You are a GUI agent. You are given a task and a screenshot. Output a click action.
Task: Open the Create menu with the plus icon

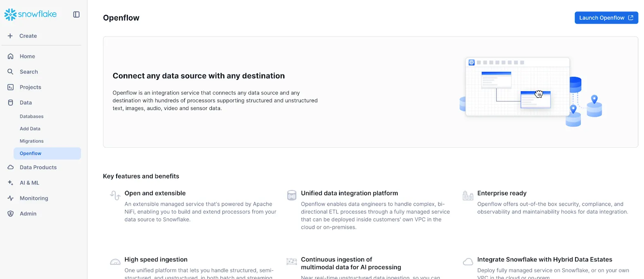10,36
